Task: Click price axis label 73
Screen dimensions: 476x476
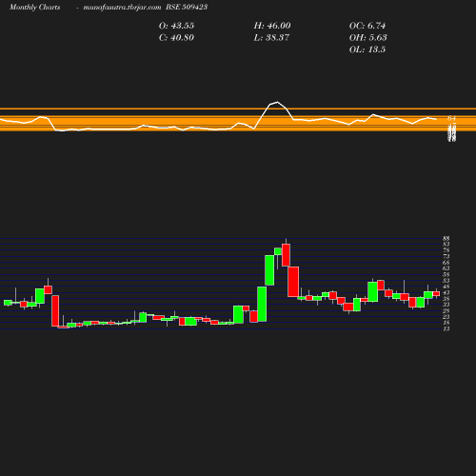Action: pos(446,256)
